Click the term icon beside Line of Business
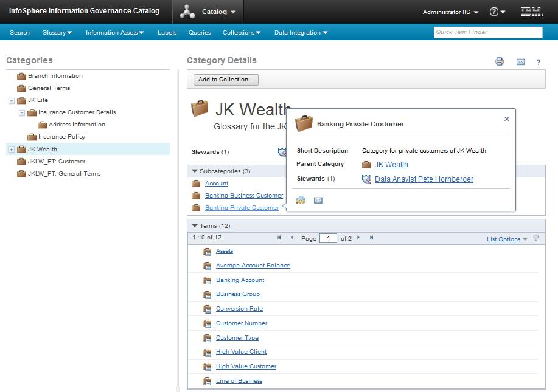Viewport: 558px width, 392px height. tap(207, 381)
